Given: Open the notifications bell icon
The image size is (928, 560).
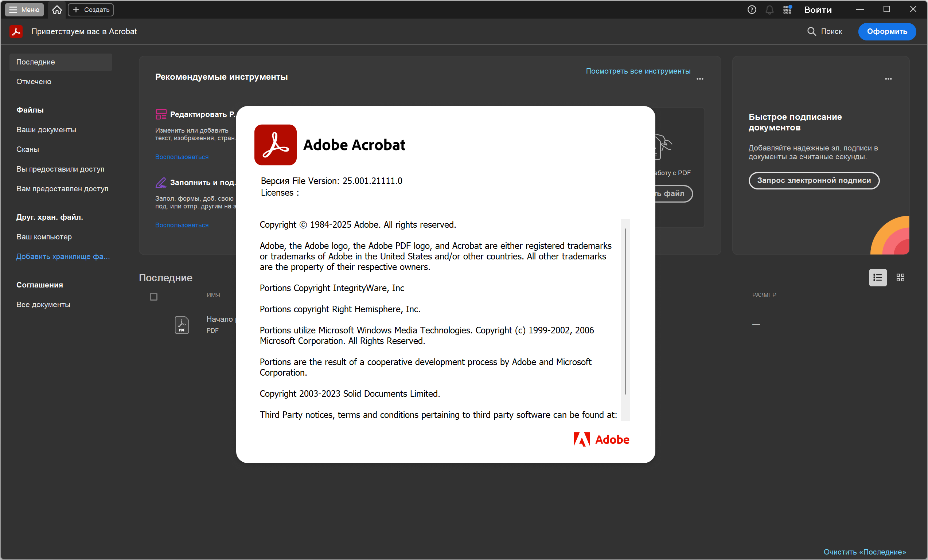Looking at the screenshot, I should tap(769, 10).
